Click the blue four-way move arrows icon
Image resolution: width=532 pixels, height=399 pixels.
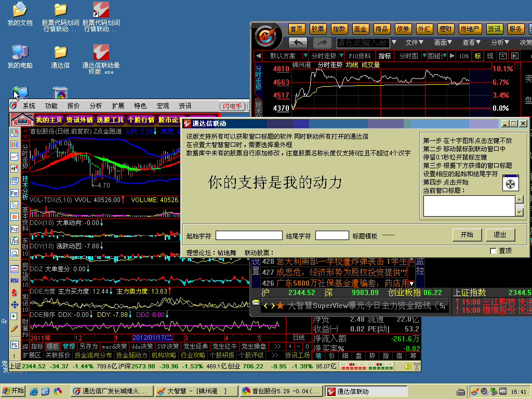point(14,304)
